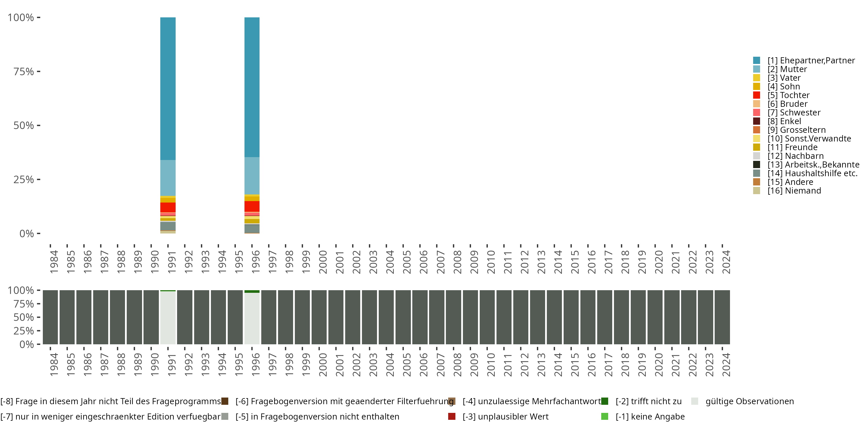This screenshot has width=868, height=434.
Task: Click the 2024 dark gray bar in lower chart
Action: [x=722, y=317]
